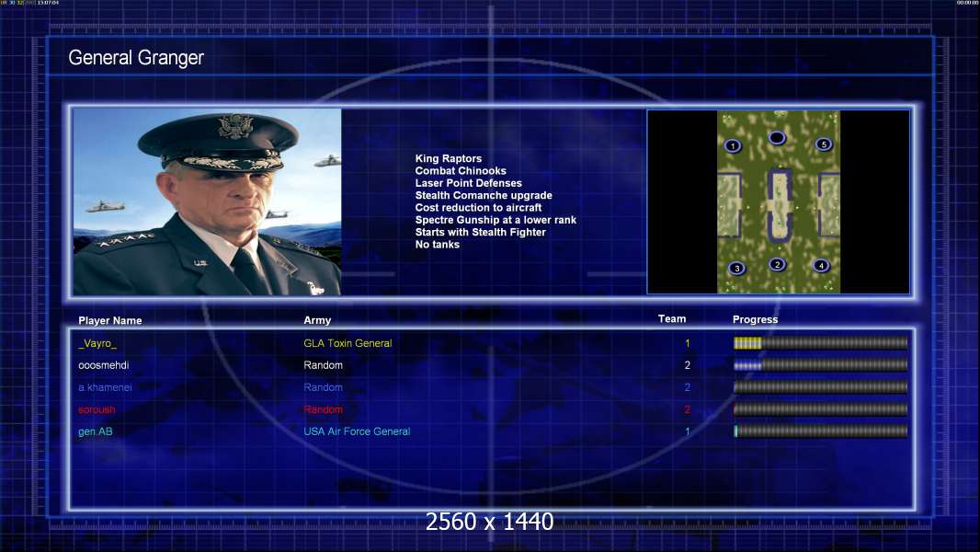This screenshot has height=552, width=980.
Task: Click ooosmehdi's team number 2
Action: pos(688,365)
